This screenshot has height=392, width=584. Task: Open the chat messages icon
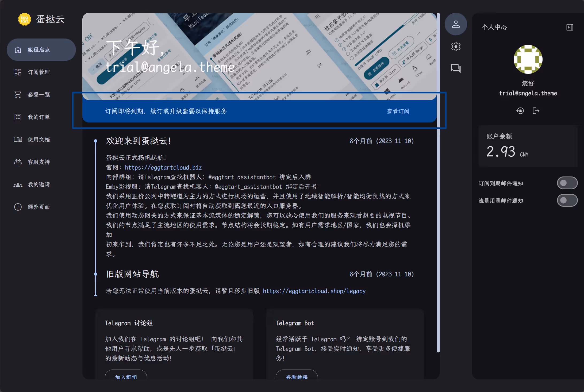point(456,68)
